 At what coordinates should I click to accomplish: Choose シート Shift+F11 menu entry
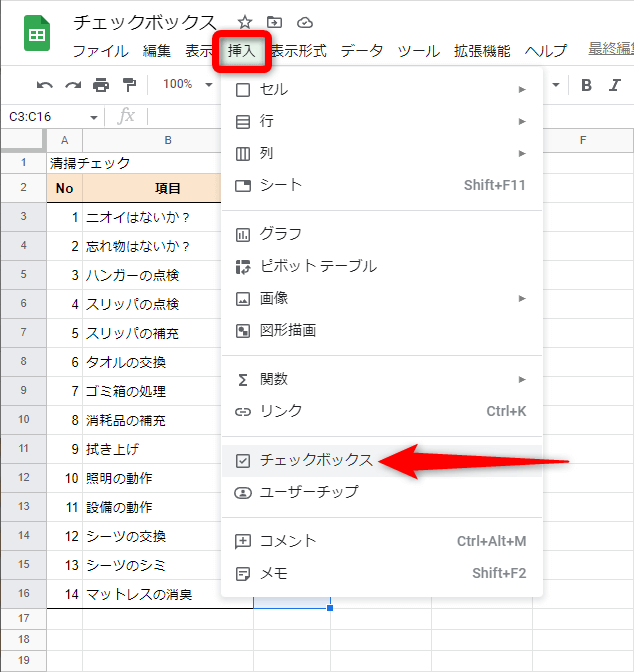pyautogui.click(x=382, y=186)
